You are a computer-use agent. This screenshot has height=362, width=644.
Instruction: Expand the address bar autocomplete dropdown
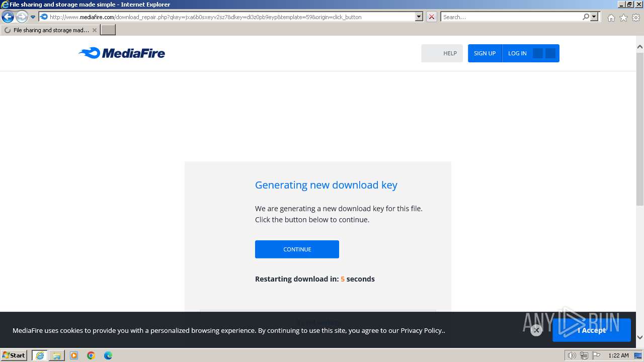point(419,17)
